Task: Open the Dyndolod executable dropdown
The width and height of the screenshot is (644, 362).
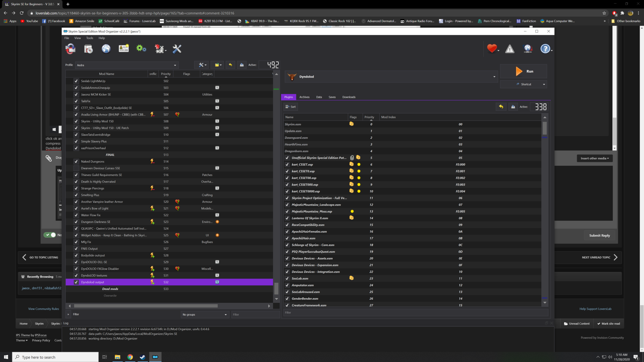Action: [391, 77]
